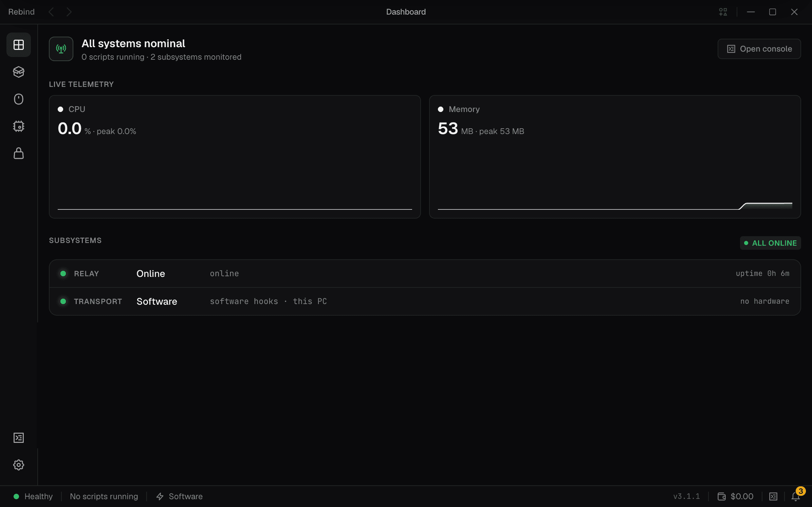Select the RELAY subsystem row
Screen dimensions: 812x507
[x=425, y=274]
